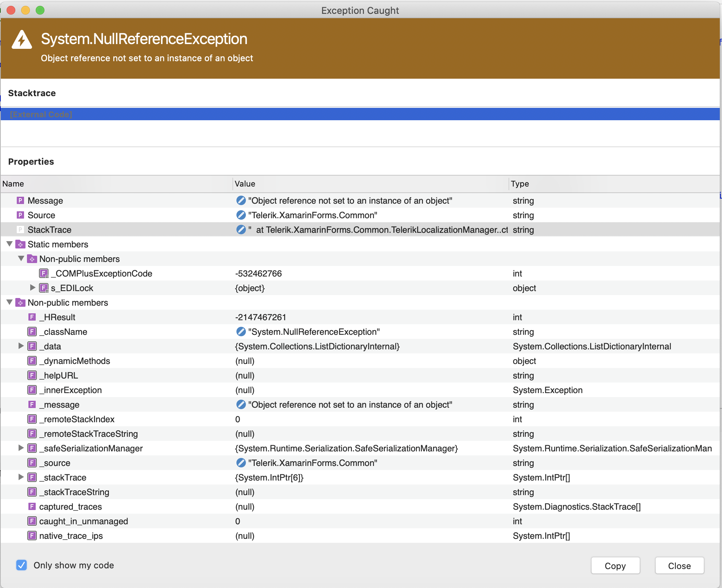Expand the _data field node

pos(21,346)
